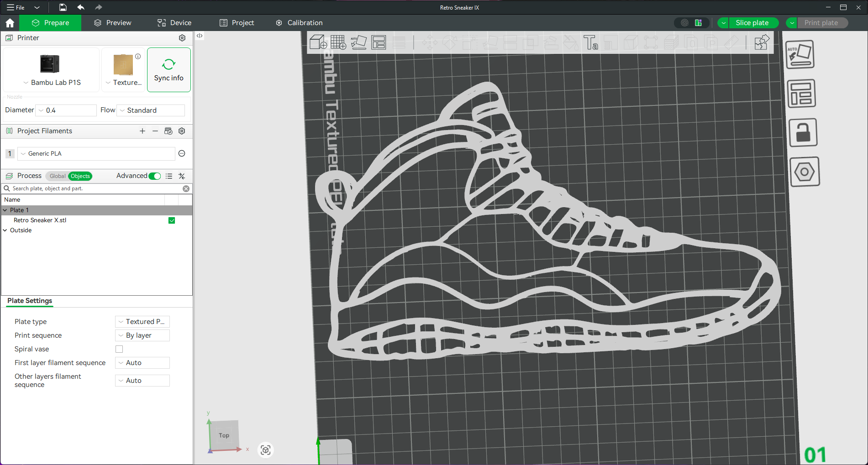Open the Calibration tab

(299, 23)
